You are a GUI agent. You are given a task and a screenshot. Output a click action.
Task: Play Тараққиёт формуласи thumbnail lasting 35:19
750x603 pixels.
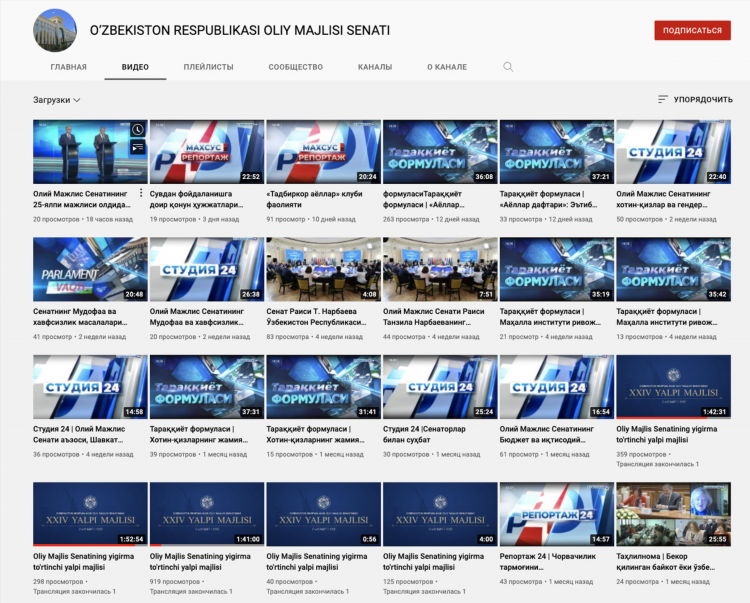(x=557, y=269)
